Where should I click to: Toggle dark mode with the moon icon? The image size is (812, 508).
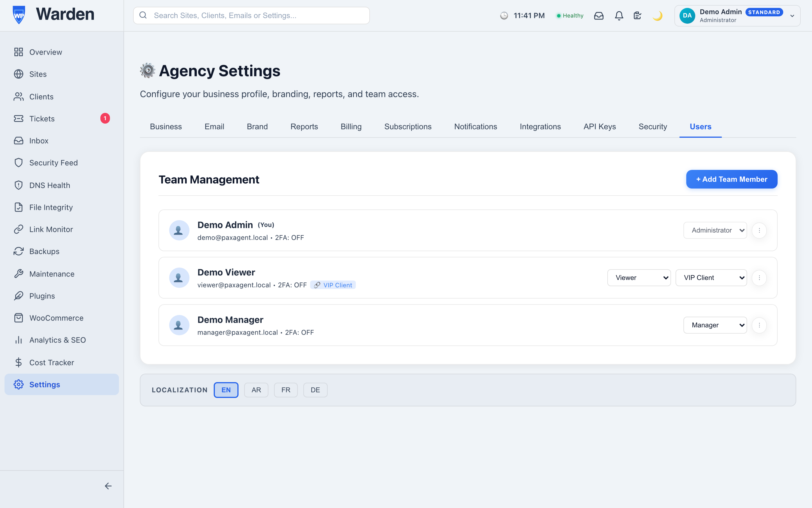657,16
